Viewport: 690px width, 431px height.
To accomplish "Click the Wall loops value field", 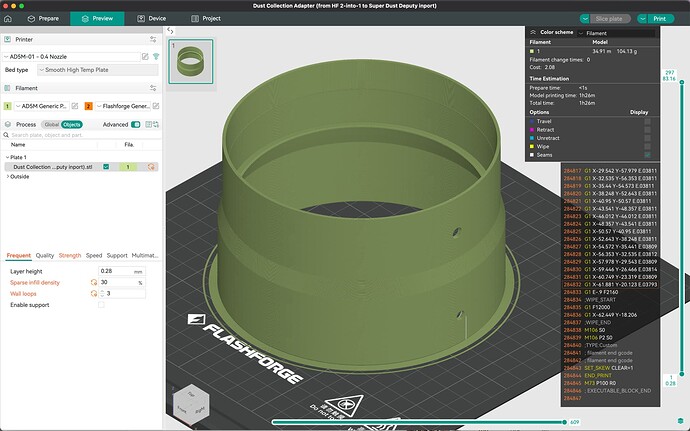I will [121, 294].
